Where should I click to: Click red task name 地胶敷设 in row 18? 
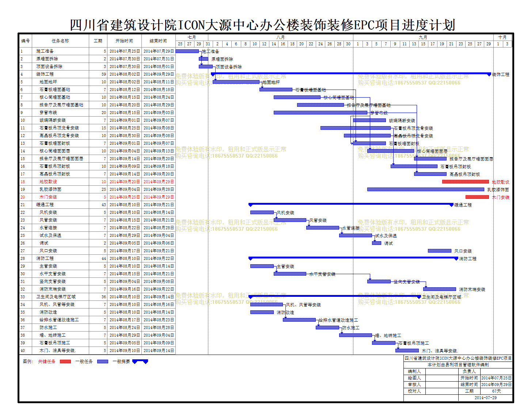pos(48,182)
